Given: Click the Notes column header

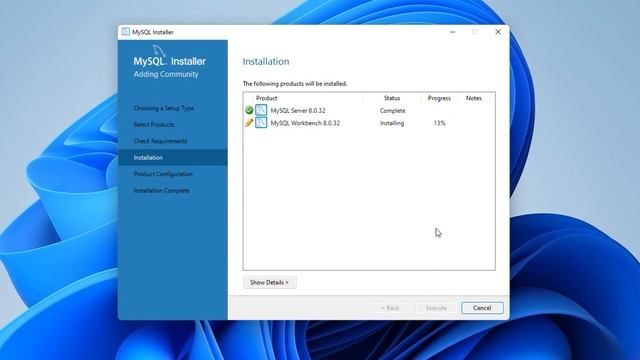Looking at the screenshot, I should (473, 98).
